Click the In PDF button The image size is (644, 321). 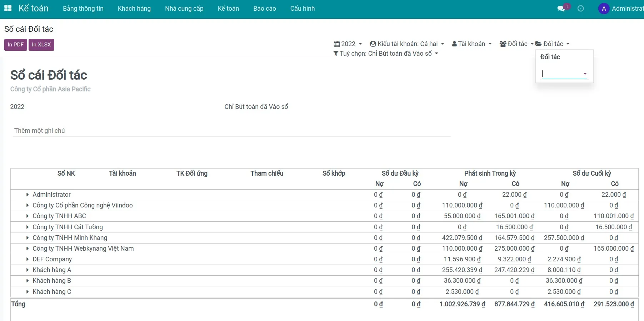[16, 45]
